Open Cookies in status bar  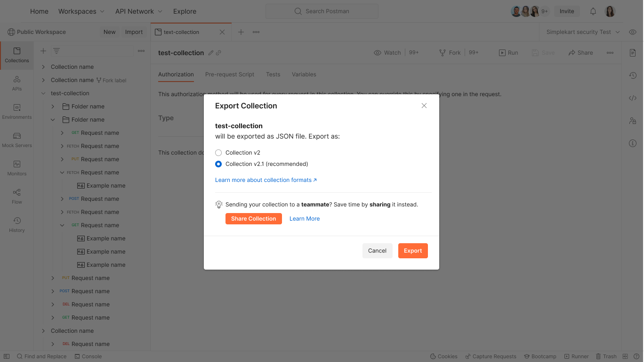pyautogui.click(x=443, y=356)
